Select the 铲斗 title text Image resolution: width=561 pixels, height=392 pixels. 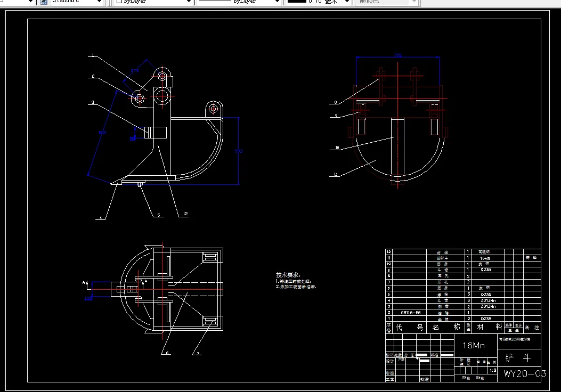[518, 358]
